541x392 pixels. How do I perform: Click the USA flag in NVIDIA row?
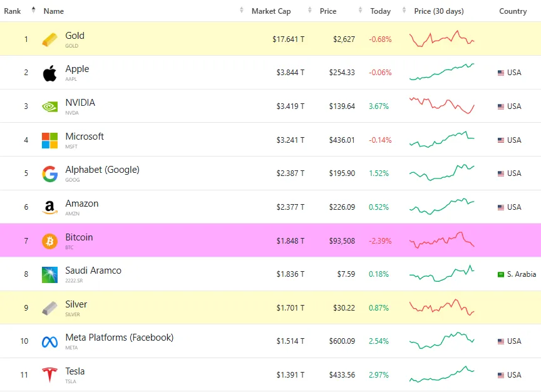(501, 106)
